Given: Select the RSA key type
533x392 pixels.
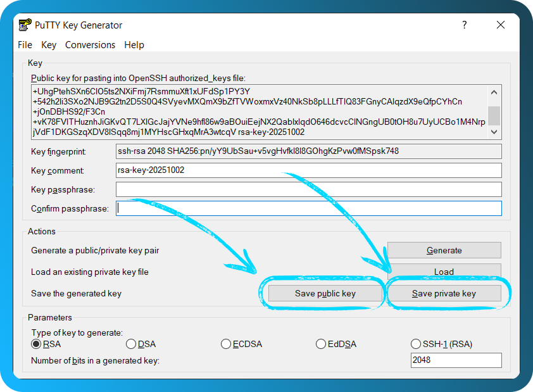Looking at the screenshot, I should pos(36,344).
